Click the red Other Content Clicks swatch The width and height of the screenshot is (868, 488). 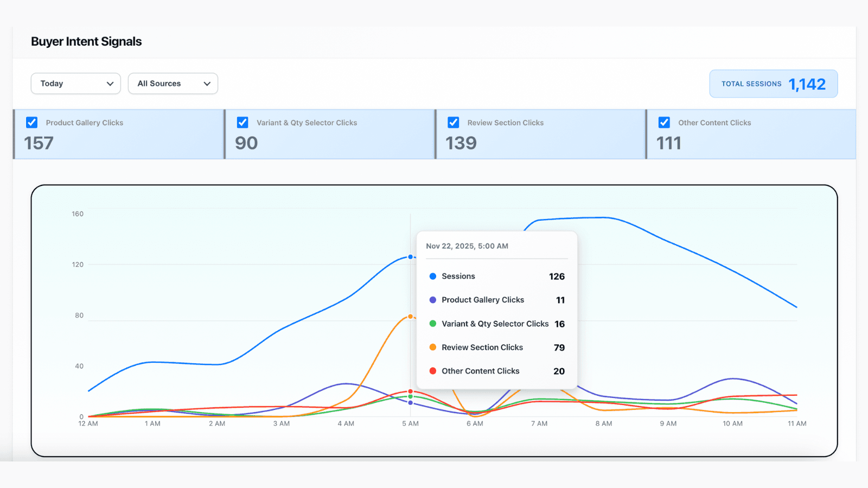tap(432, 371)
